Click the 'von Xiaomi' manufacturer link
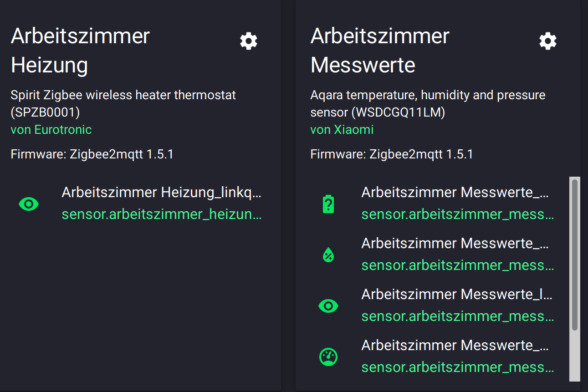The width and height of the screenshot is (588, 392). [x=342, y=130]
